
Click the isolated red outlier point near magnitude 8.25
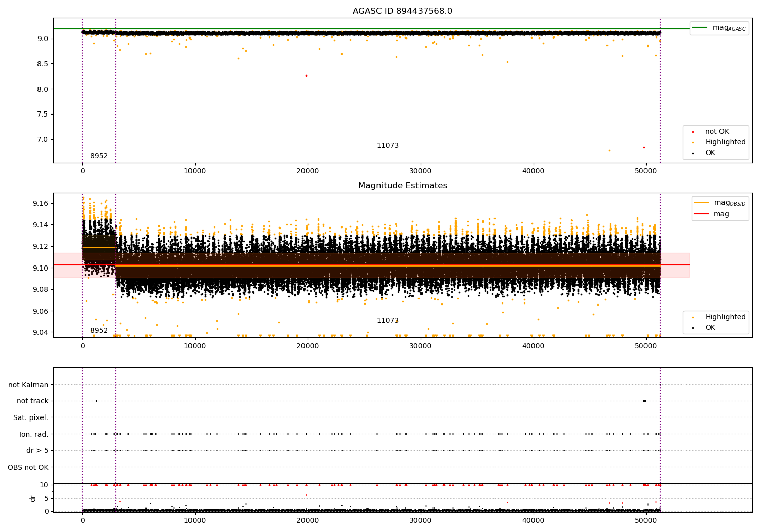tap(306, 75)
